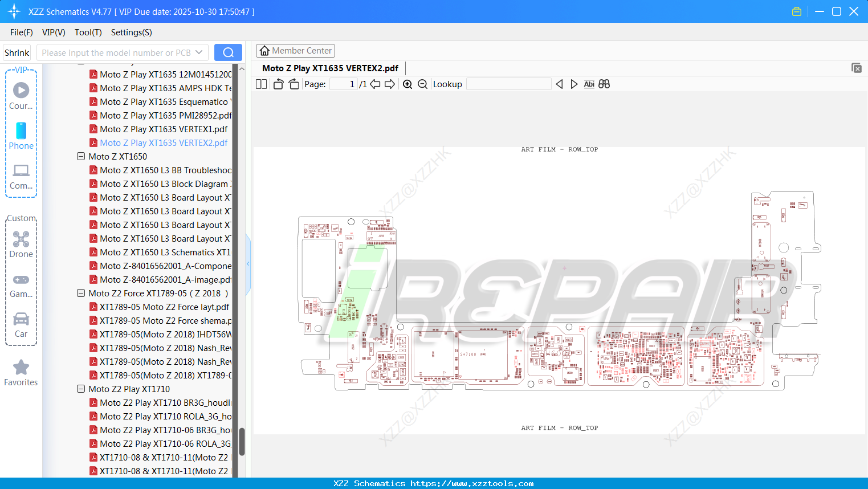Open Moto Z2 Play XT1710 BR3G_houdini file
The height and width of the screenshot is (489, 868).
(x=166, y=403)
